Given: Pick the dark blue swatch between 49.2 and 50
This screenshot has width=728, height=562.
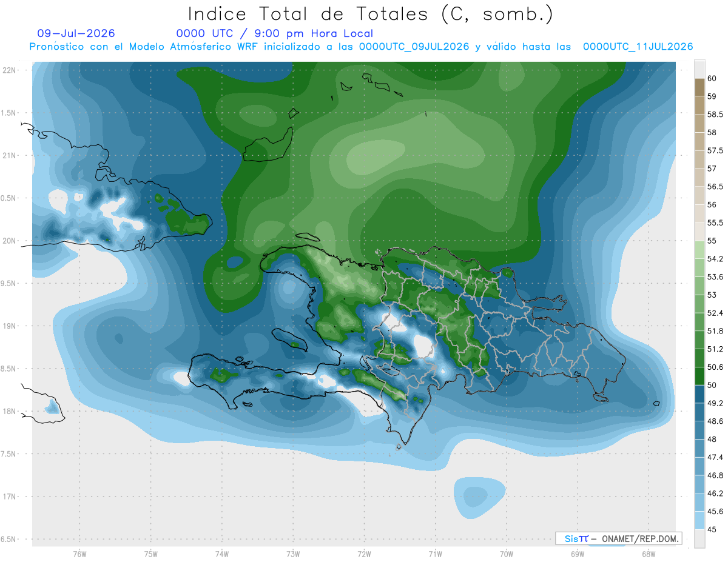Looking at the screenshot, I should (x=699, y=394).
